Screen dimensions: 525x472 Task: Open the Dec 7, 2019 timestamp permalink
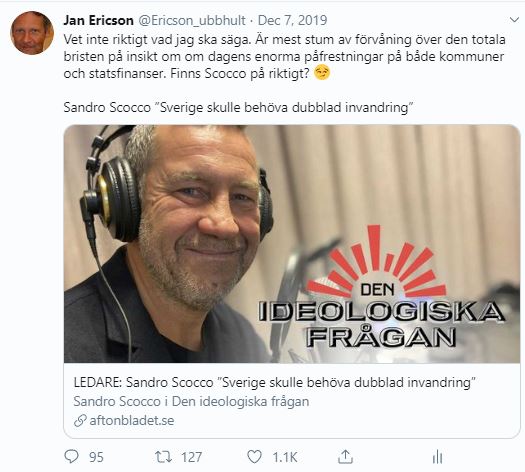292,20
